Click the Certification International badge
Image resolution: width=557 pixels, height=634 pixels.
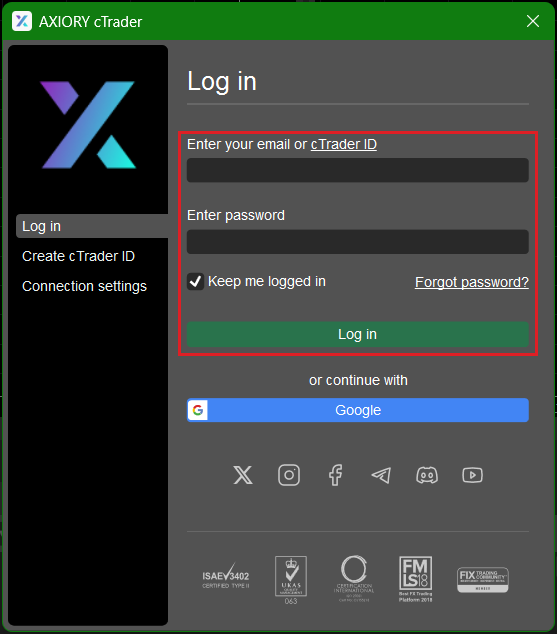pos(354,578)
